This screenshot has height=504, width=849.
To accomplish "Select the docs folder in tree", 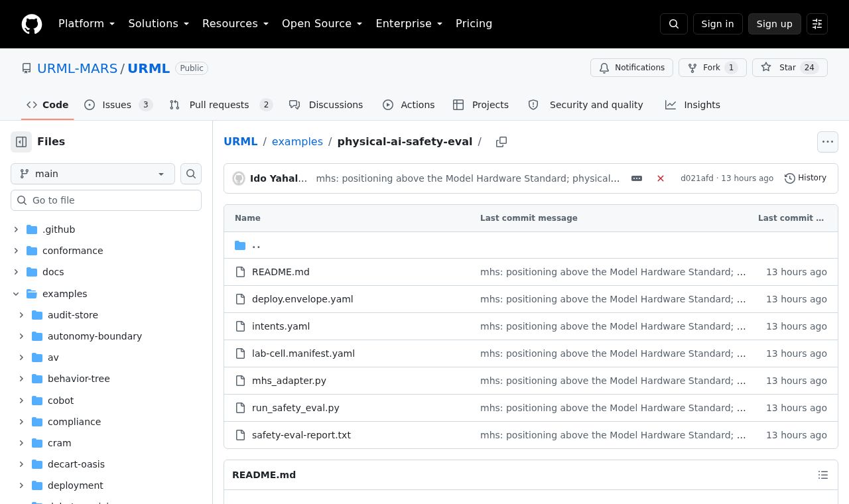I will [53, 272].
